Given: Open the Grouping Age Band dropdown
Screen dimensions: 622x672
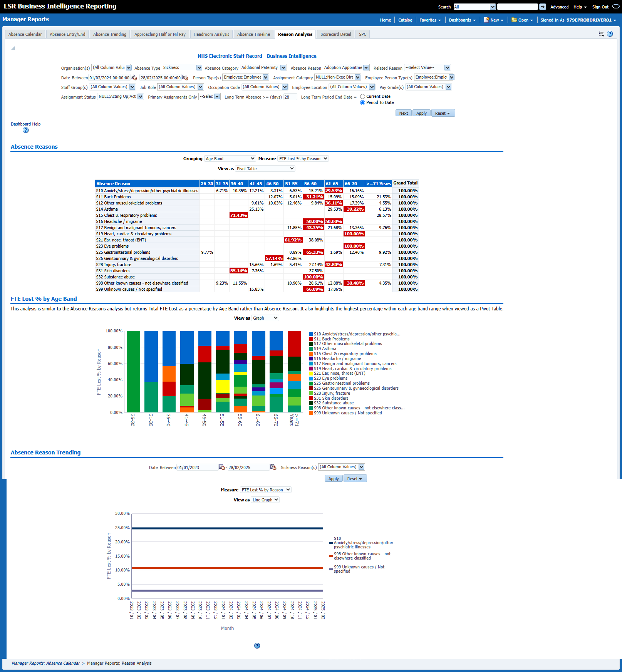Looking at the screenshot, I should click(x=230, y=159).
